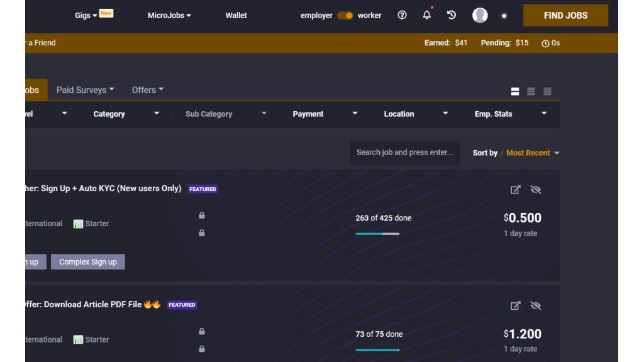Switch theme using the sun icon

(504, 16)
